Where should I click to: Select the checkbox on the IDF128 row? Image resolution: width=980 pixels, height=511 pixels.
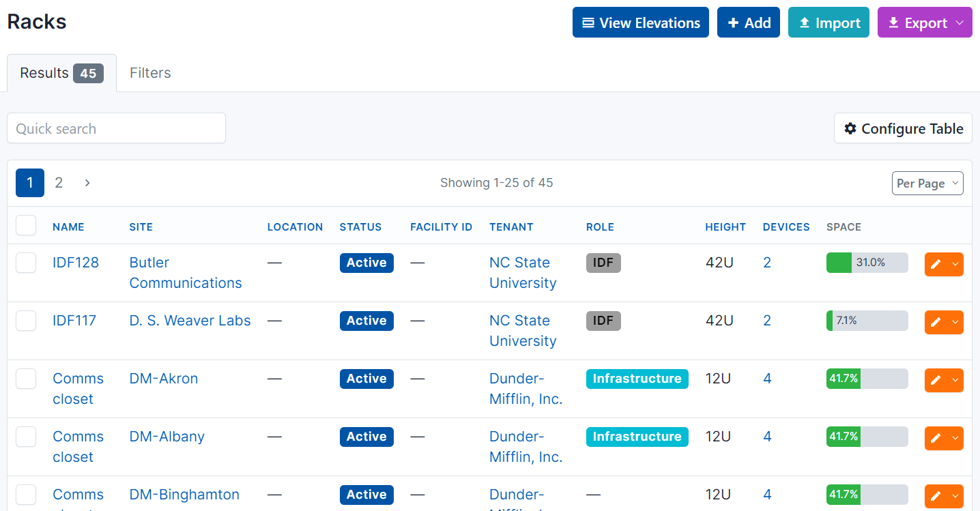coord(25,263)
